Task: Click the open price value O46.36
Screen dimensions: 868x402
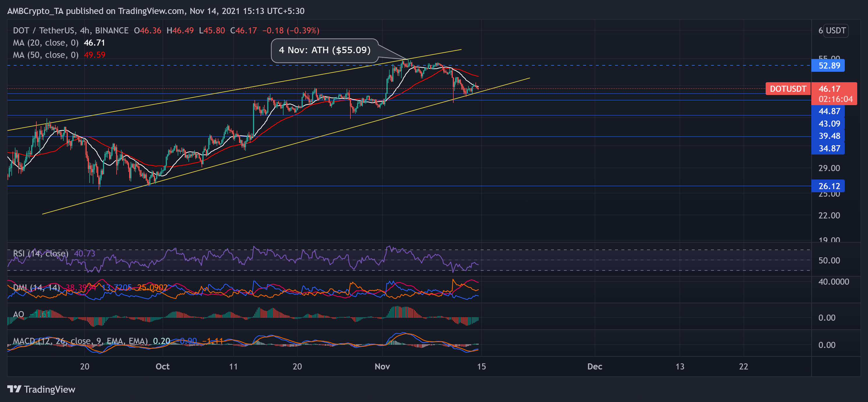Action: coord(148,30)
